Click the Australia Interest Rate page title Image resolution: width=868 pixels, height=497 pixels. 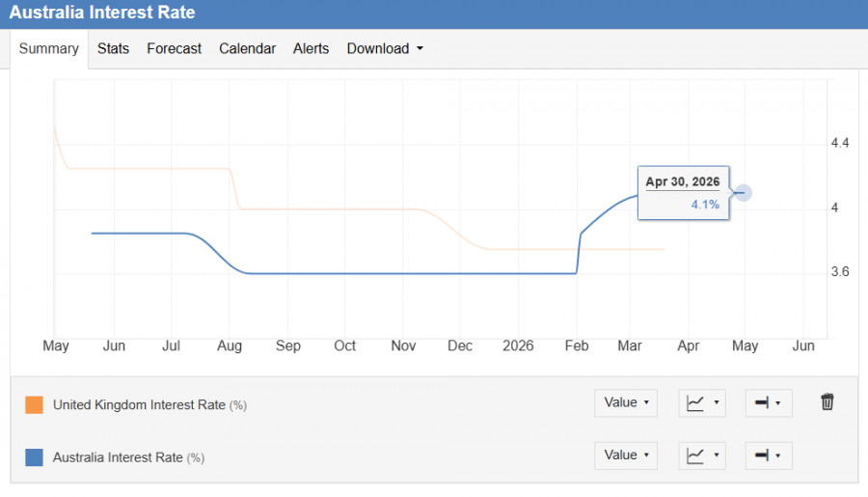coord(102,13)
